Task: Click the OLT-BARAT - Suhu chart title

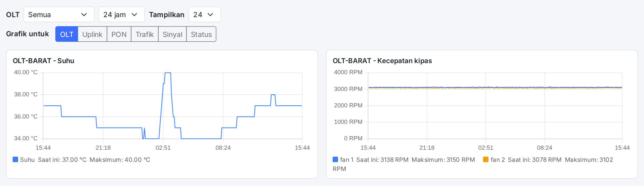Action: [44, 61]
